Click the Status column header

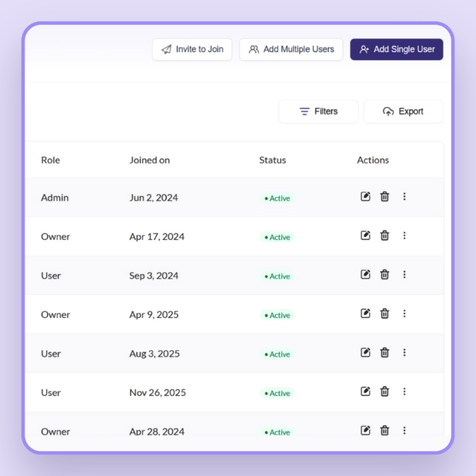(x=273, y=160)
